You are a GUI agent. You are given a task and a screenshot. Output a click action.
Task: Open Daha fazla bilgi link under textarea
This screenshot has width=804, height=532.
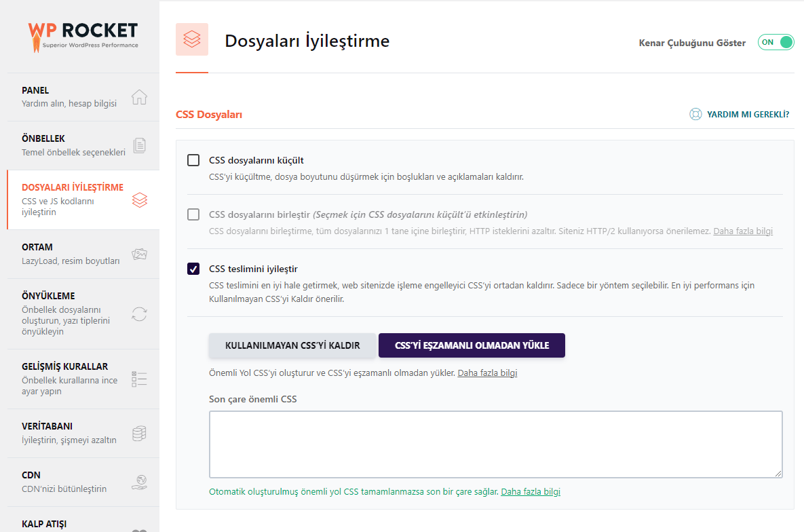(531, 492)
